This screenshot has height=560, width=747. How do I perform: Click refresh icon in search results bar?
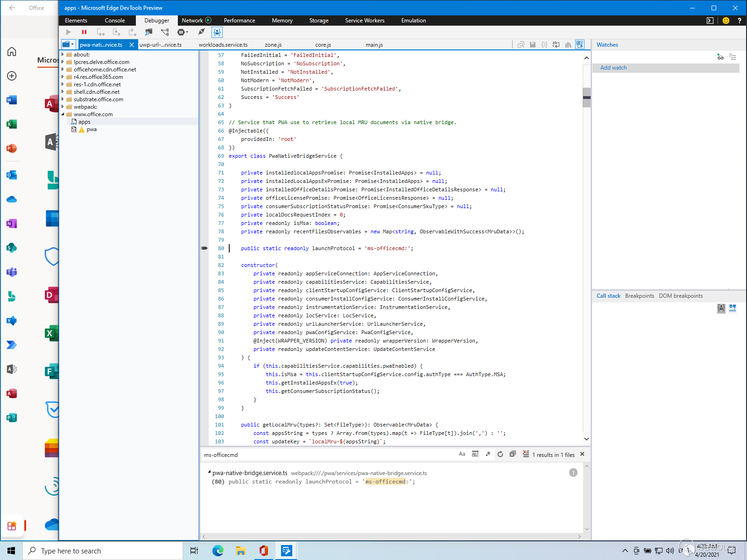click(500, 454)
